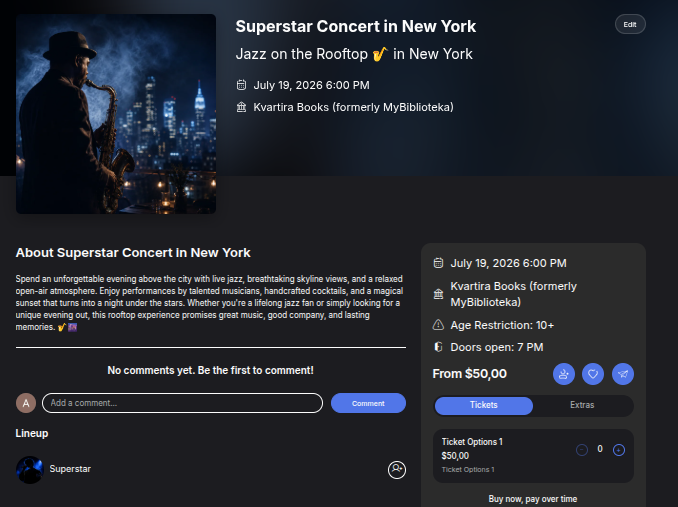The width and height of the screenshot is (678, 507).
Task: Click the paper plane share icon
Action: [623, 374]
